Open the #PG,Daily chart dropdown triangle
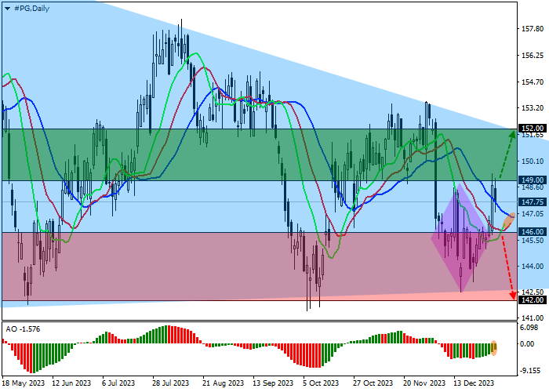549x392 pixels. tap(7, 9)
